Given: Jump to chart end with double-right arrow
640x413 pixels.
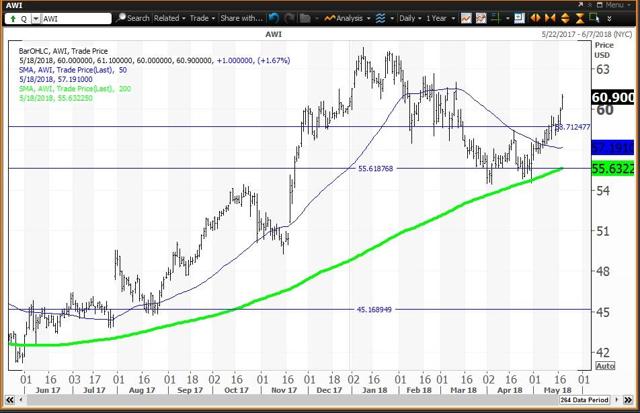Looking at the screenshot, I should pyautogui.click(x=628, y=400).
